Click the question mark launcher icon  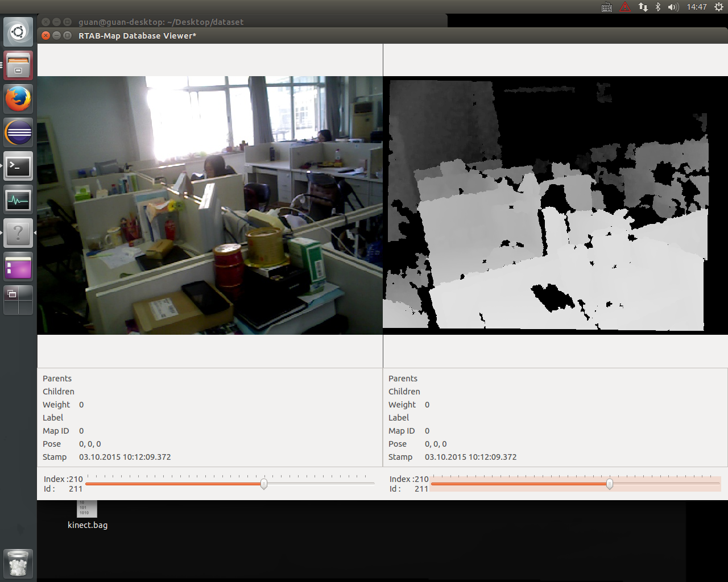point(18,234)
